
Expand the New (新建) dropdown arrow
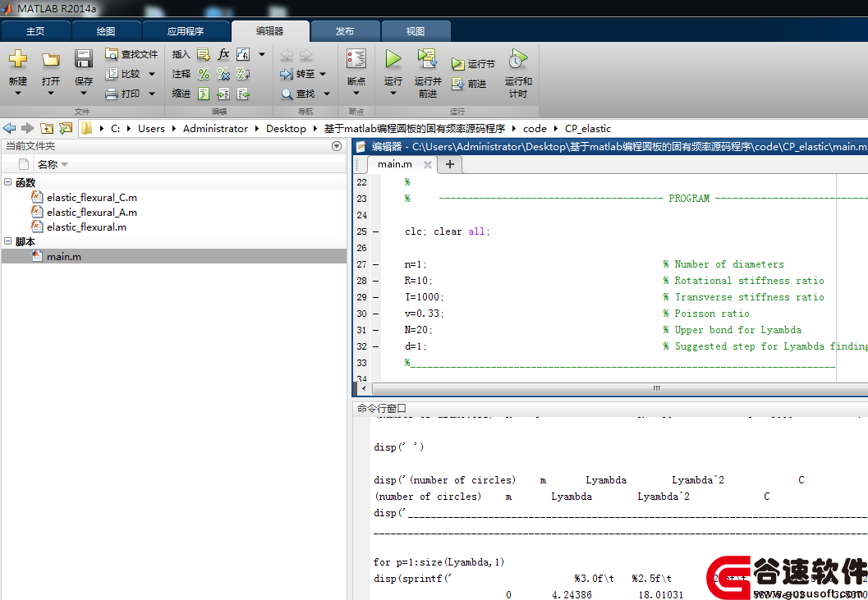[18, 93]
